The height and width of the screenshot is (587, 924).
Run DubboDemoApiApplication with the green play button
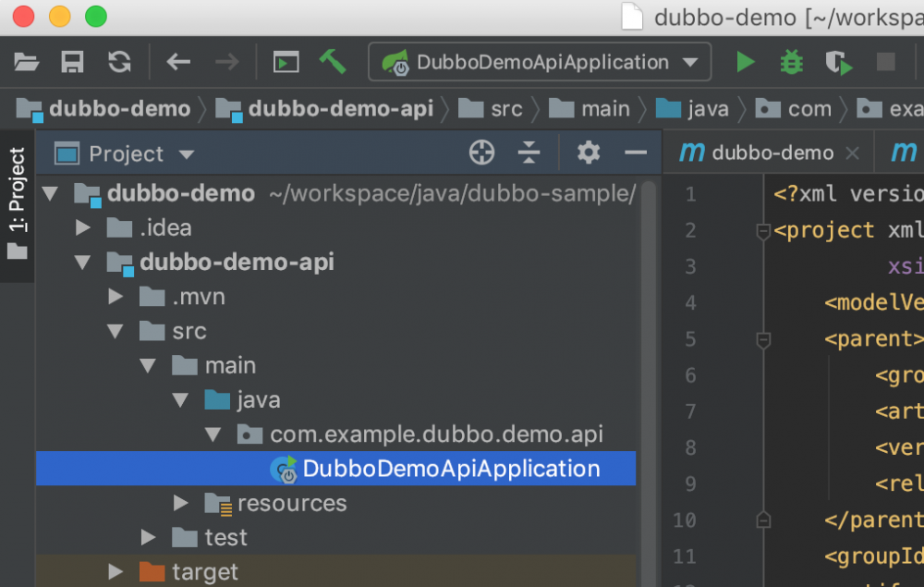(745, 61)
